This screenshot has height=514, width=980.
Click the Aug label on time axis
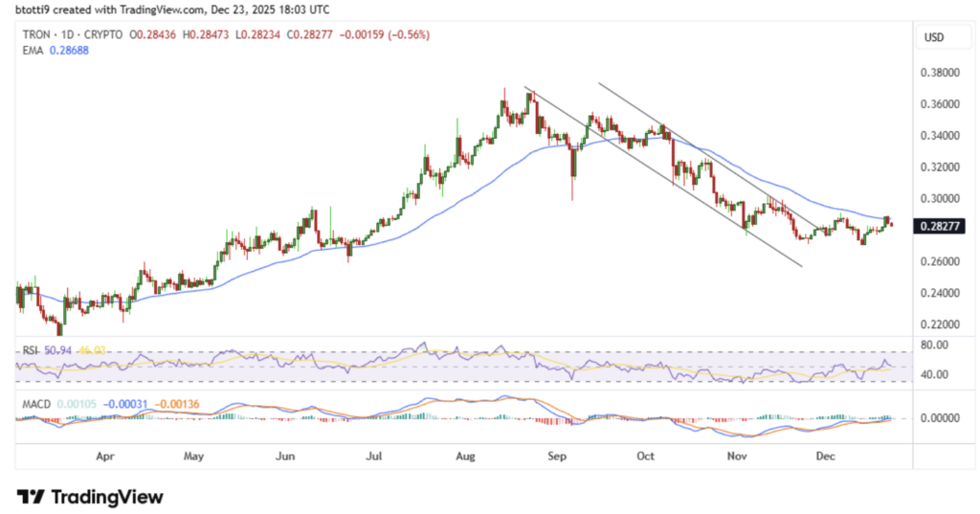click(465, 457)
